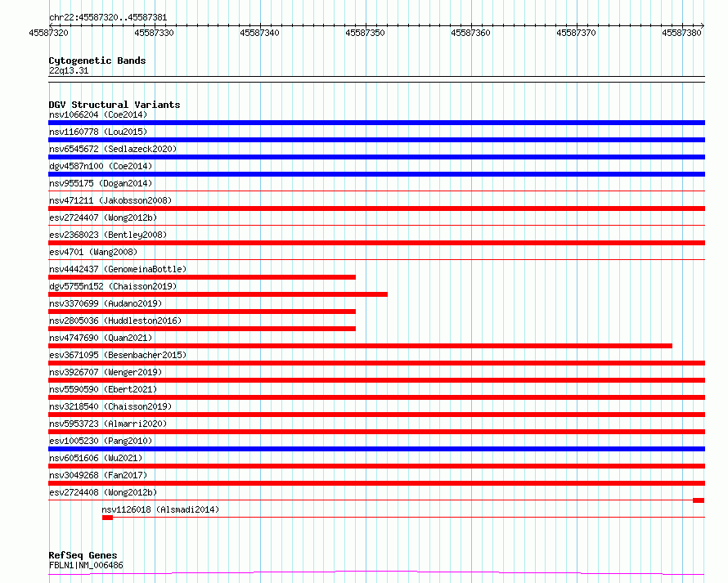Click the nsv4747690 (Quan2021) label
Viewport: 728px width, 583px height.
101,338
